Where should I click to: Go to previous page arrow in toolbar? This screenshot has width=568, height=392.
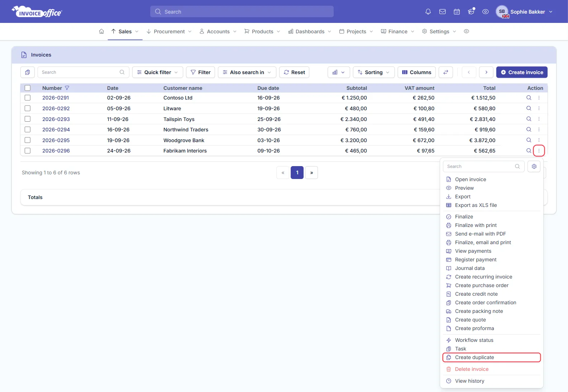click(469, 72)
